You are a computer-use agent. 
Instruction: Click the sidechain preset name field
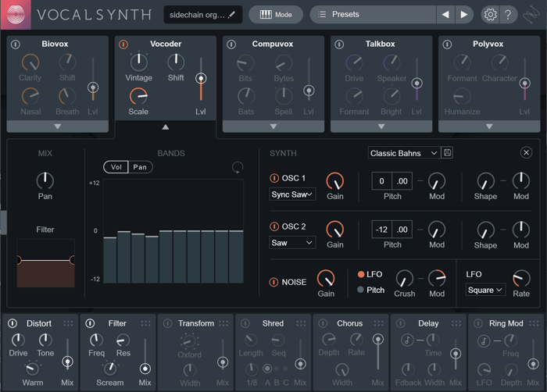click(x=203, y=15)
